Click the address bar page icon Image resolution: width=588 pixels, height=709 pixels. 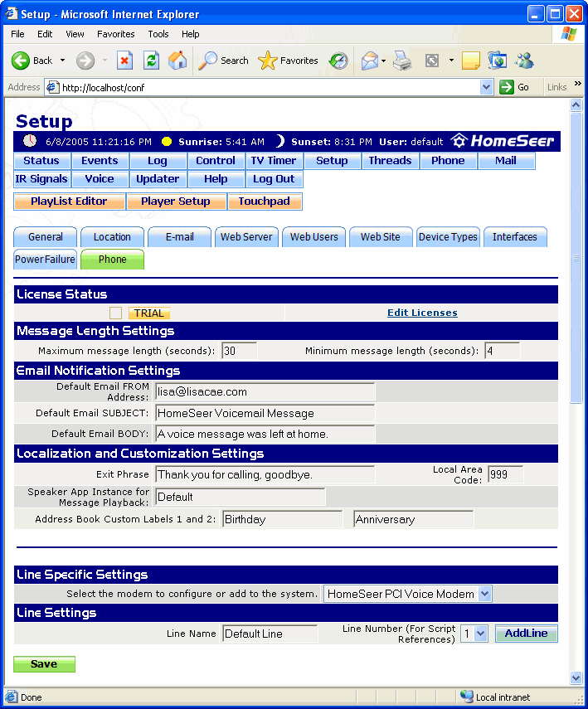pos(52,87)
